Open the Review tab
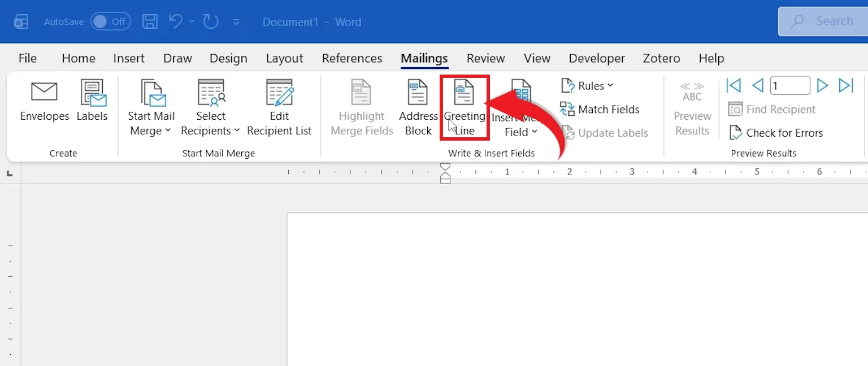 click(486, 58)
